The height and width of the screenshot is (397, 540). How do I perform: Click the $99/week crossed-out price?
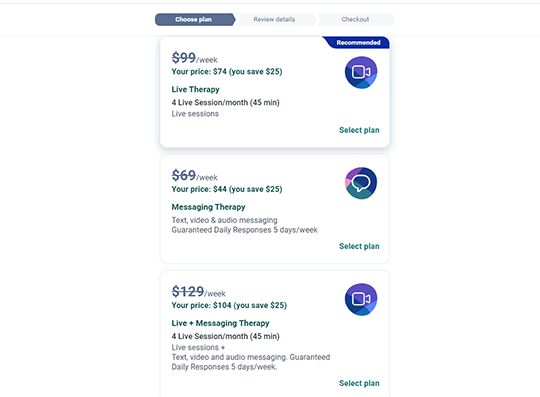pyautogui.click(x=195, y=58)
